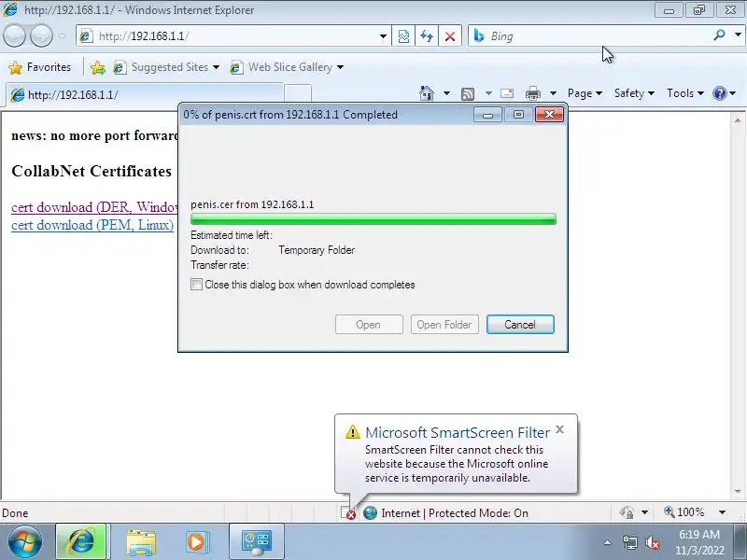The image size is (747, 560).
Task: Click the Control Panel taskbar icon
Action: (x=257, y=542)
